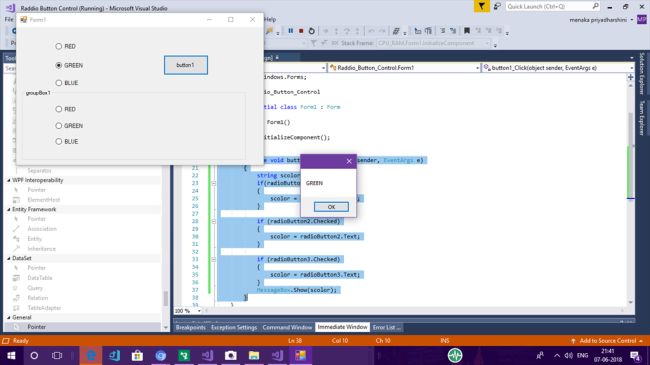Collapse the General toolbox group
Viewport: 650px width, 365px height.
coord(9,317)
